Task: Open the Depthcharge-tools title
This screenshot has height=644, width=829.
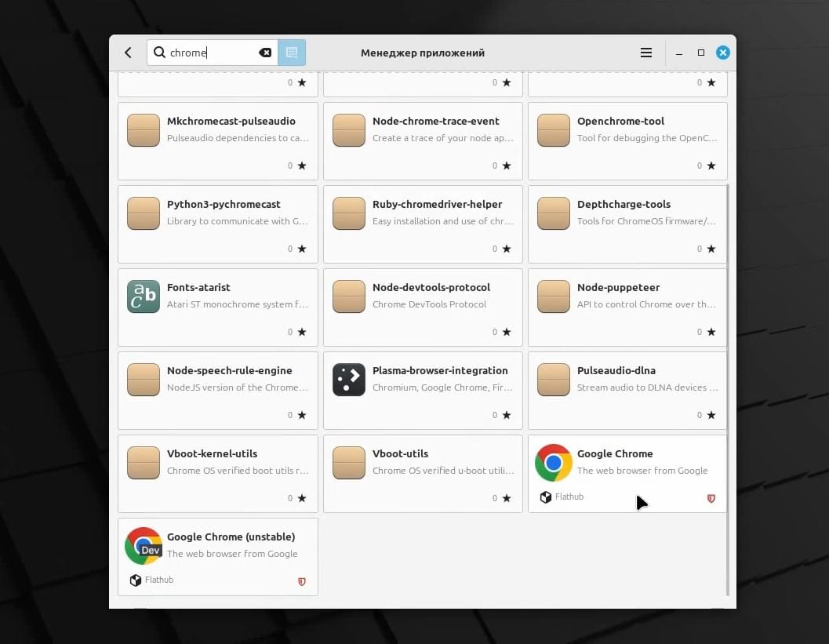Action: coord(624,204)
